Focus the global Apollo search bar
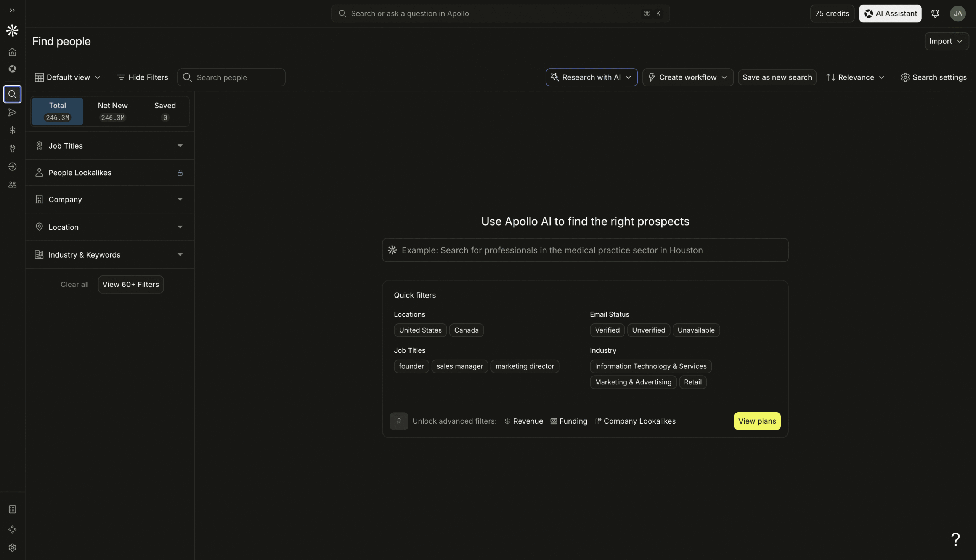Image resolution: width=976 pixels, height=560 pixels. pyautogui.click(x=500, y=13)
